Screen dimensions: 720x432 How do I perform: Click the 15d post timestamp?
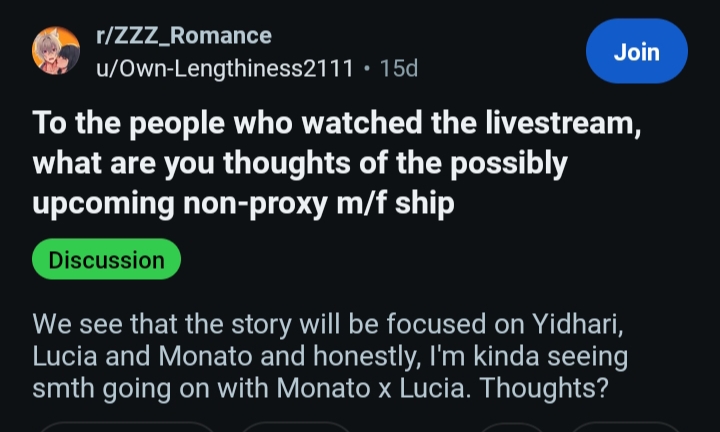399,68
